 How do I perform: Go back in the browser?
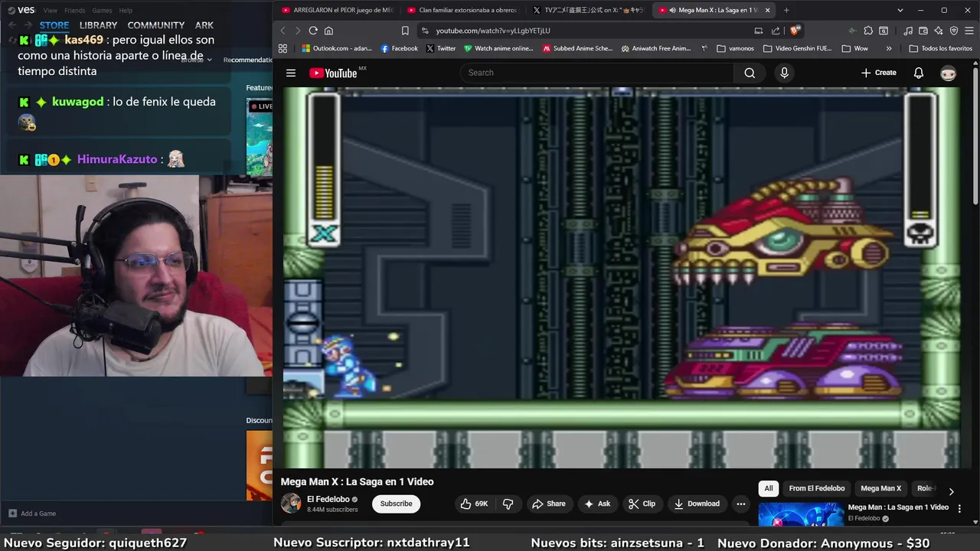tap(283, 31)
